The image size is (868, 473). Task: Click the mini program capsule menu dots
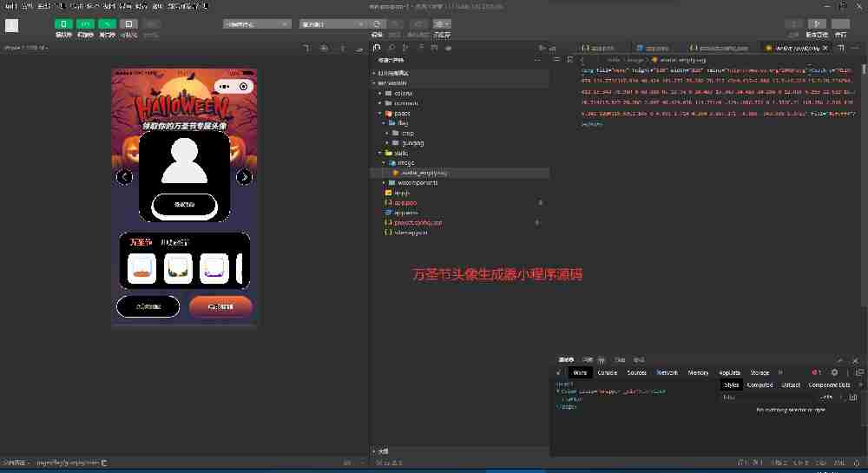(x=224, y=86)
